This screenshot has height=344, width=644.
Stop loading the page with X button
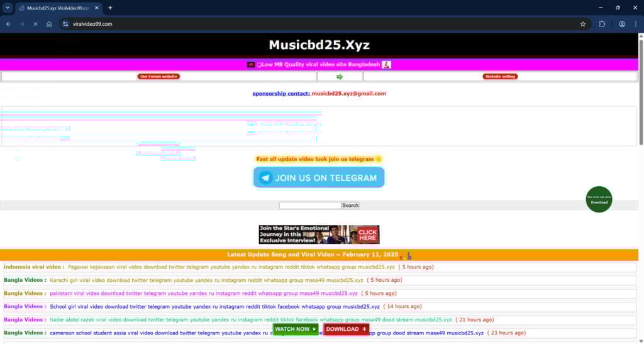coord(36,25)
